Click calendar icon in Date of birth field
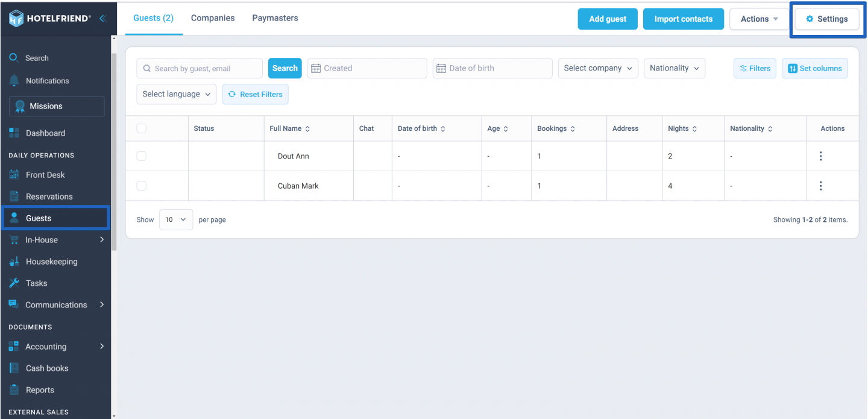This screenshot has height=419, width=868. [441, 69]
